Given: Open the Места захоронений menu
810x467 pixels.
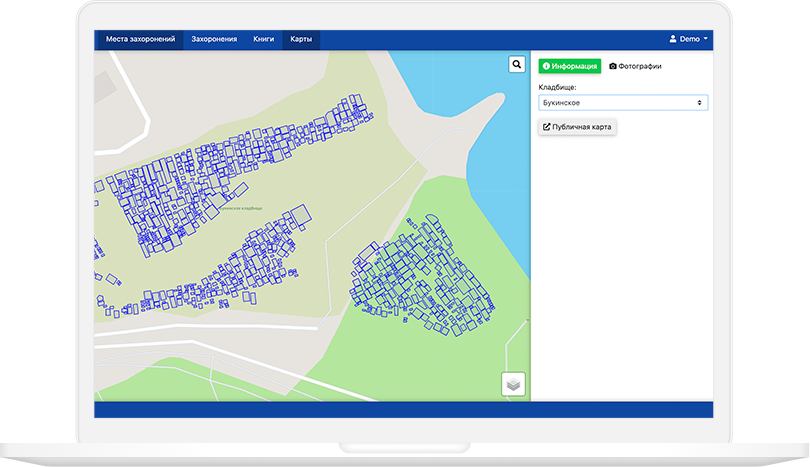Looking at the screenshot, I should [x=140, y=39].
